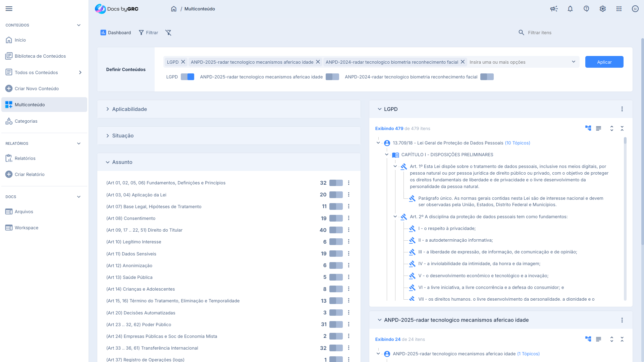Click the Aplicar button
Viewport: 644px width, 362px height.
pyautogui.click(x=604, y=62)
